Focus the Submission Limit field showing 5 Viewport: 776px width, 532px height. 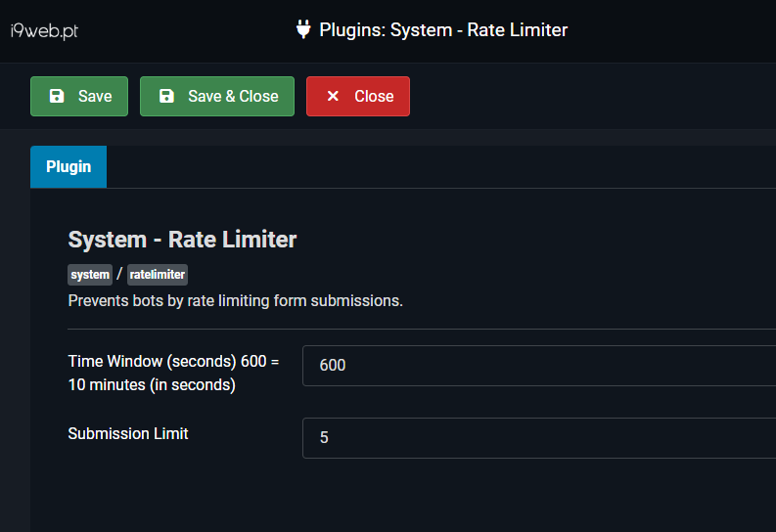coord(538,438)
